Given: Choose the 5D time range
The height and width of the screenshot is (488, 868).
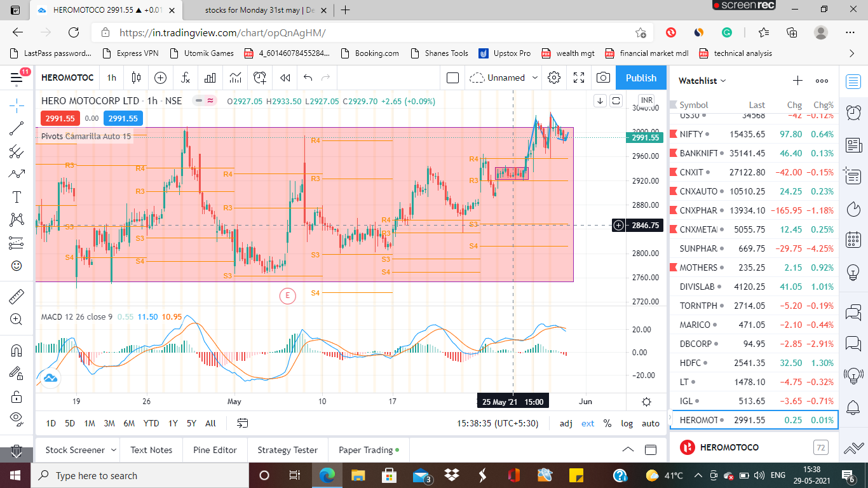Looking at the screenshot, I should point(70,423).
